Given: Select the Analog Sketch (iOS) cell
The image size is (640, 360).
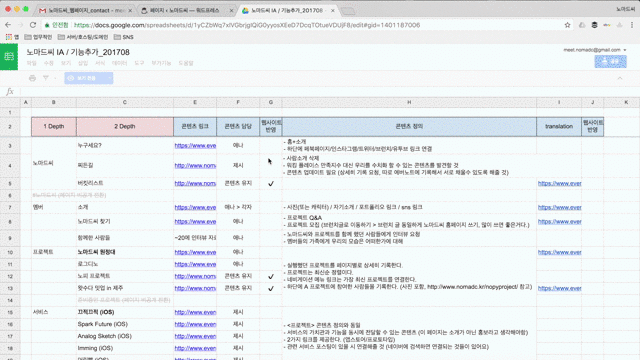Looking at the screenshot, I should 125,336.
